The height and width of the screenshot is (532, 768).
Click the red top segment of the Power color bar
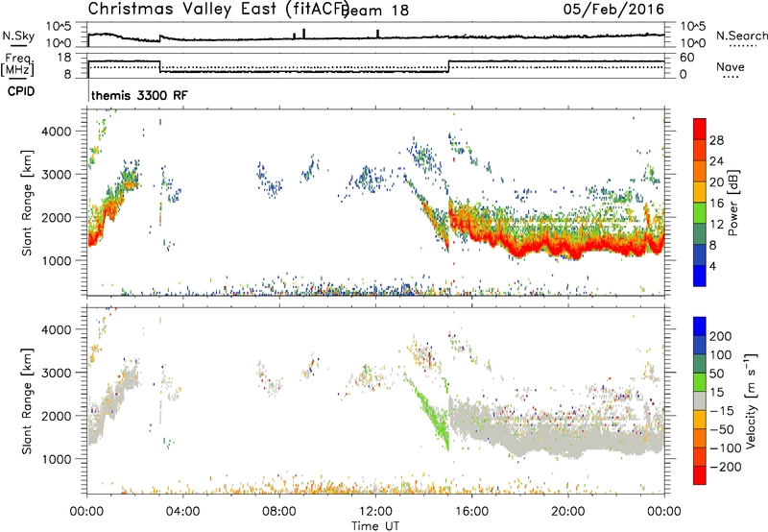[x=700, y=129]
